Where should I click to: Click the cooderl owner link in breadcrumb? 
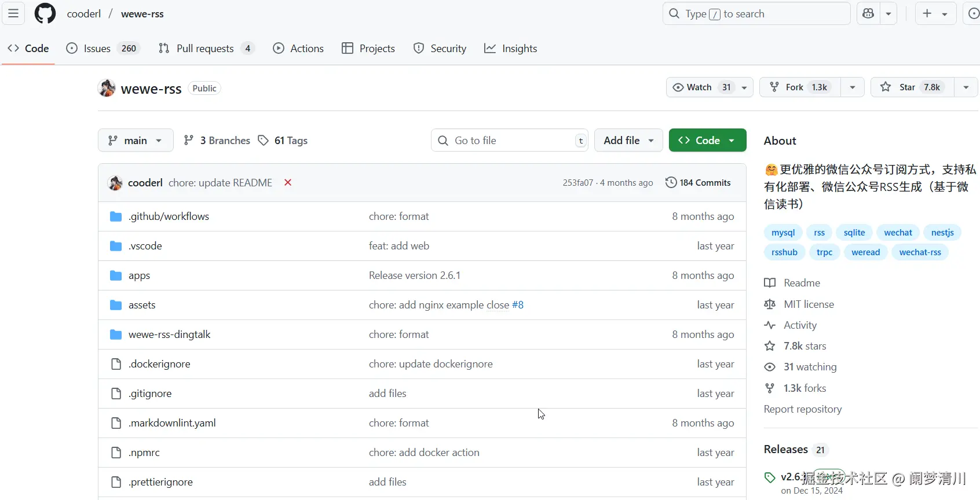click(x=84, y=14)
